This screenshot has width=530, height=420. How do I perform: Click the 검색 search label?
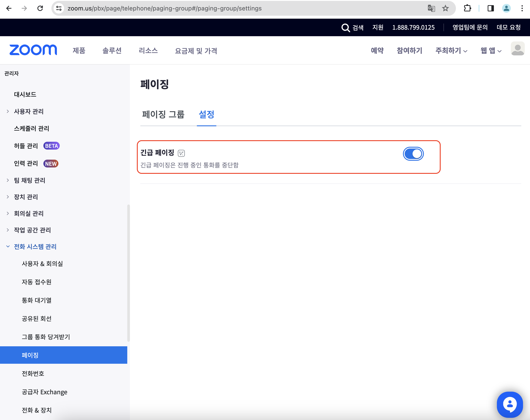[358, 27]
